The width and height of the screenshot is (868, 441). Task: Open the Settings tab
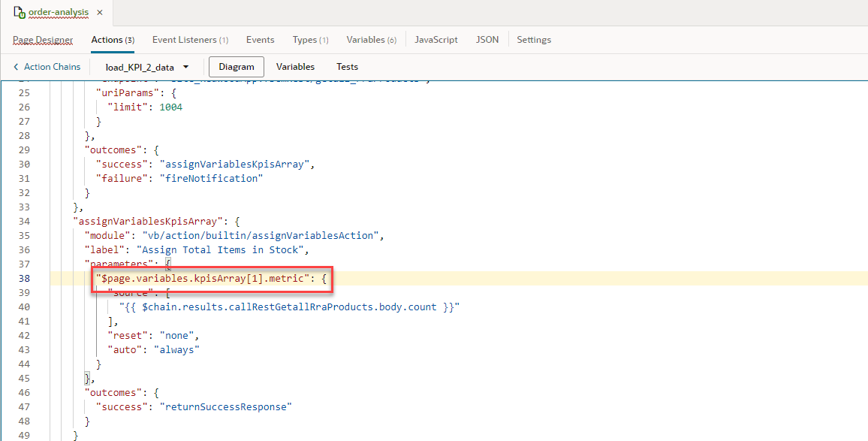(x=534, y=39)
